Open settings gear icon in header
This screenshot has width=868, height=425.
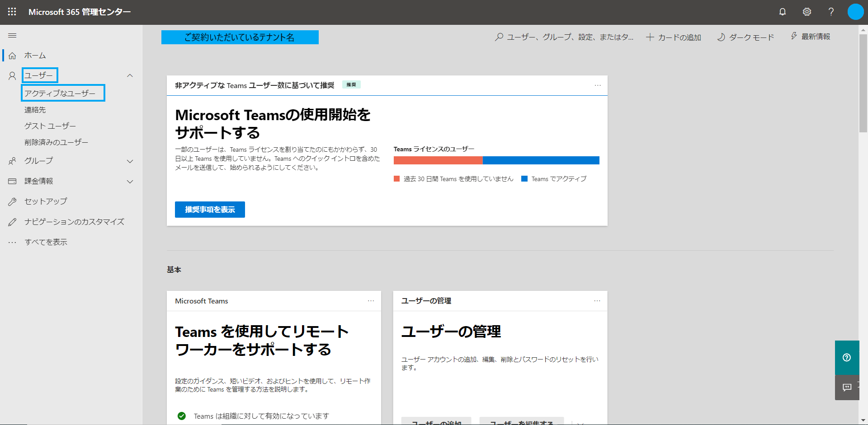[807, 12]
